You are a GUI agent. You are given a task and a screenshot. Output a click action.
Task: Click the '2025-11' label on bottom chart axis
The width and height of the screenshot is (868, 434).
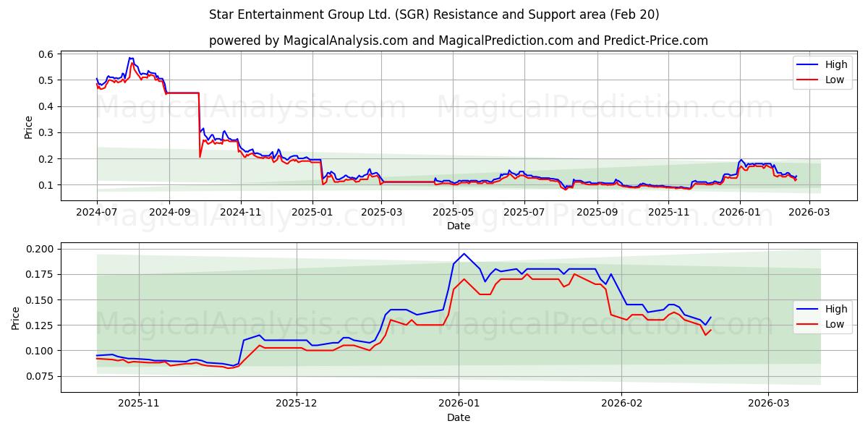pyautogui.click(x=138, y=404)
